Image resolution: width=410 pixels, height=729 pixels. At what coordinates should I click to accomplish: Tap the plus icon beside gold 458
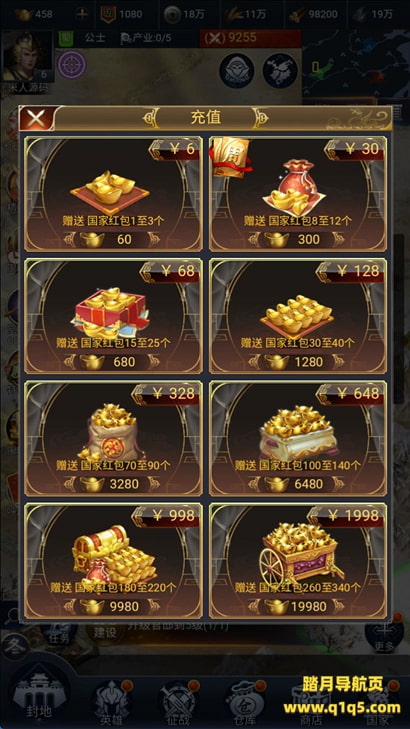[x=82, y=14]
